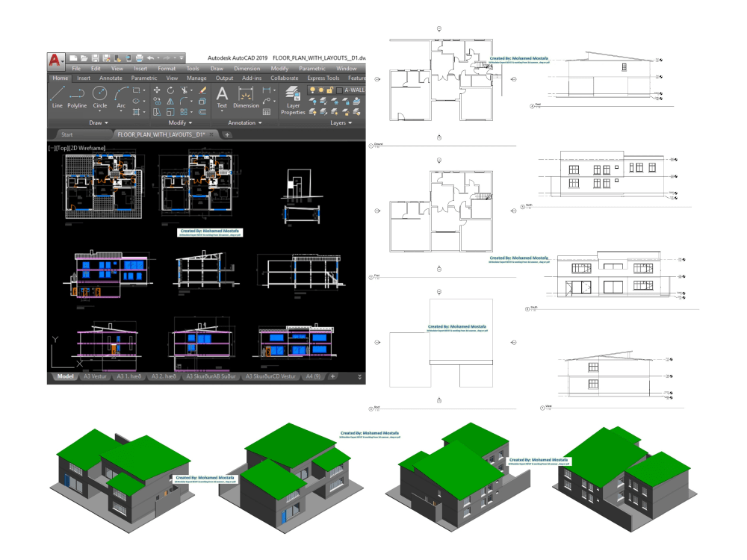The width and height of the screenshot is (747, 560).
Task: Select the Copy tool icon
Action: pos(157,101)
